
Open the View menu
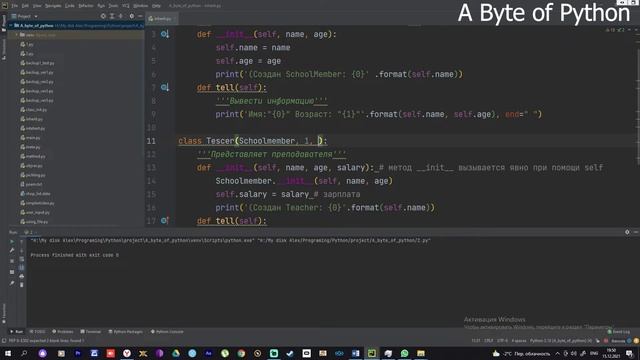37,6
